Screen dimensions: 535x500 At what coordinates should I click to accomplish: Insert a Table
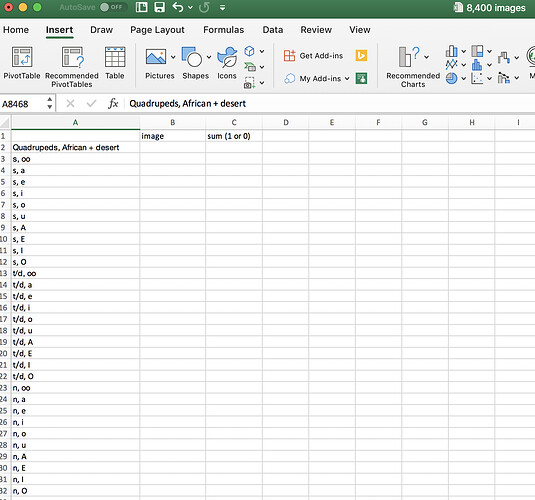[115, 63]
